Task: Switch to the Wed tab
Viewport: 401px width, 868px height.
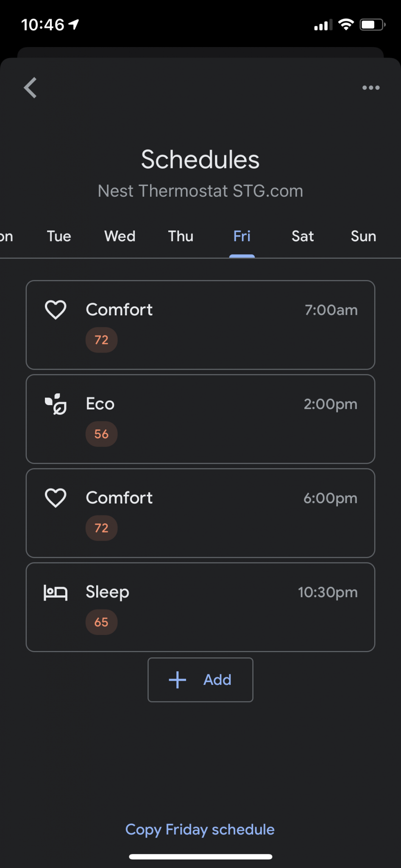Action: pos(120,236)
